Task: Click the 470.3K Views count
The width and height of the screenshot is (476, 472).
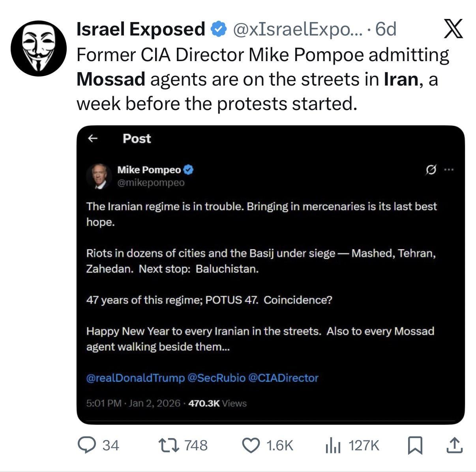Action: tap(217, 403)
